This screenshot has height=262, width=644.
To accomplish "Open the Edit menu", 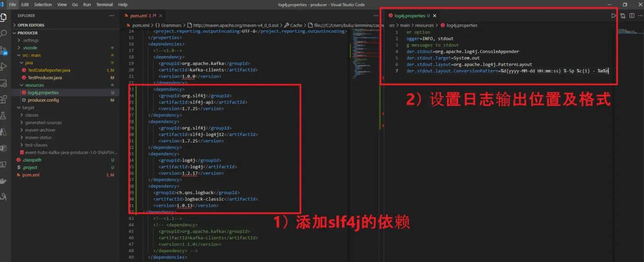I will click(25, 5).
